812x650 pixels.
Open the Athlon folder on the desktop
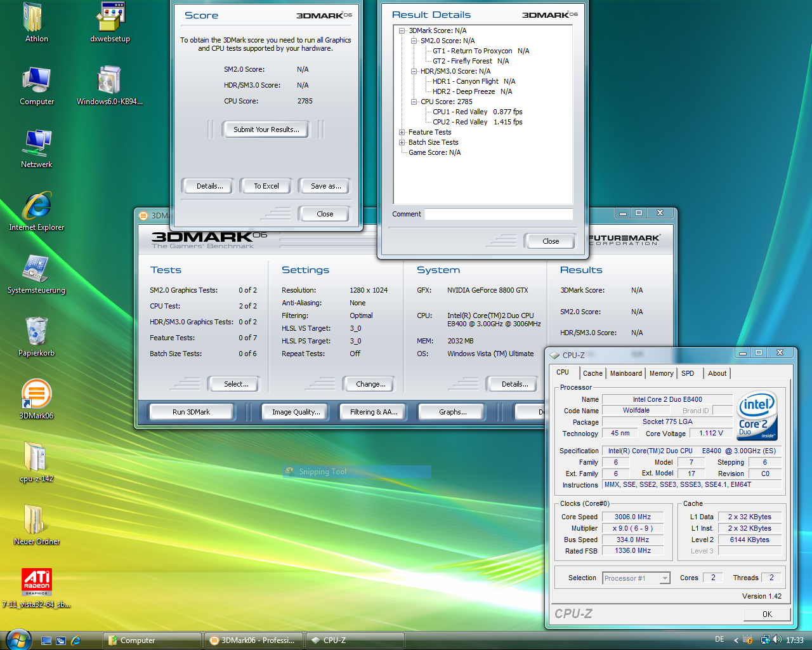36,22
